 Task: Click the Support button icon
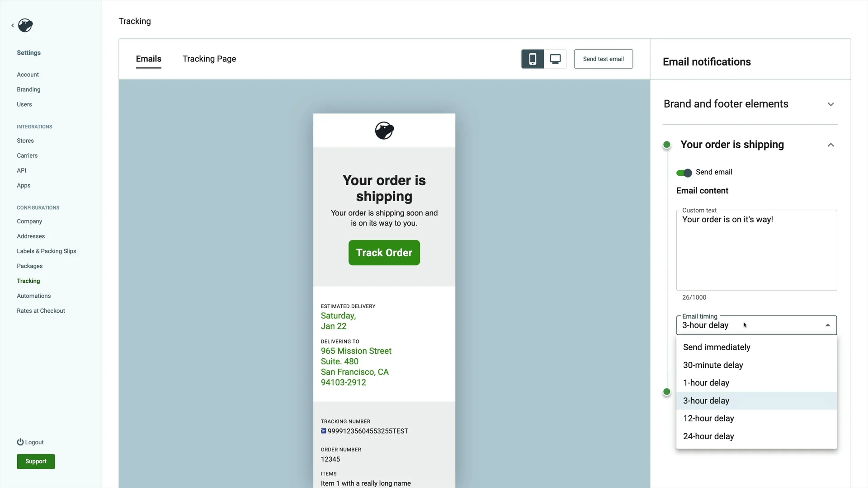click(x=36, y=461)
